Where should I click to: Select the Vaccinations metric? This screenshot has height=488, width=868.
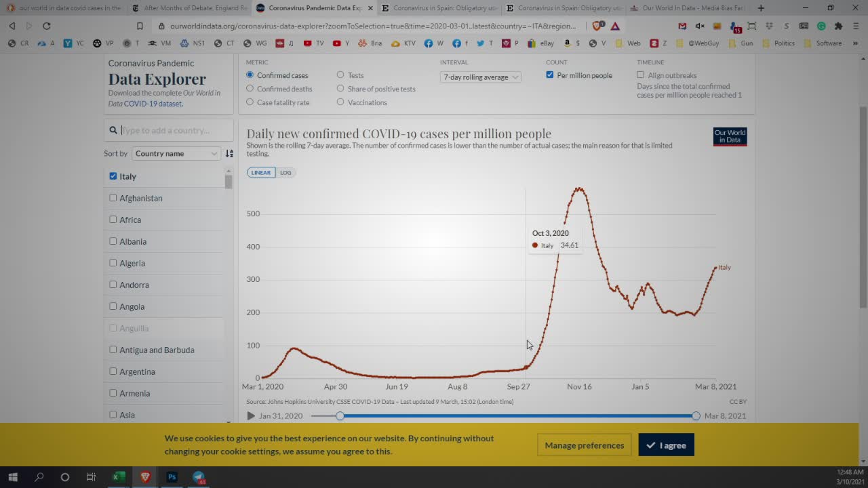pyautogui.click(x=362, y=102)
